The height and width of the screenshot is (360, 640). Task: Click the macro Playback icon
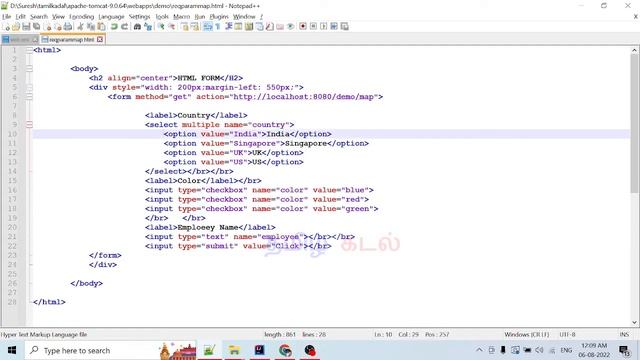[x=323, y=27]
